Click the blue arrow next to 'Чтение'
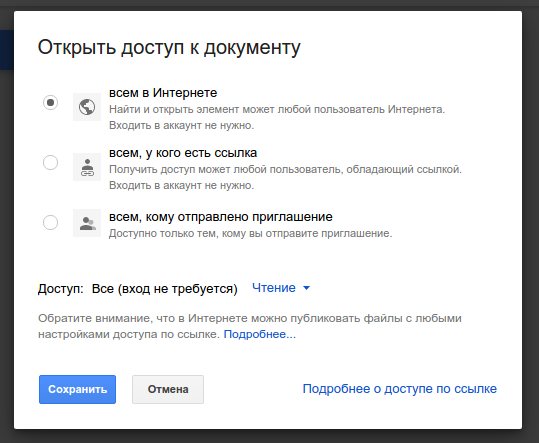This screenshot has width=539, height=443. pyautogui.click(x=306, y=288)
